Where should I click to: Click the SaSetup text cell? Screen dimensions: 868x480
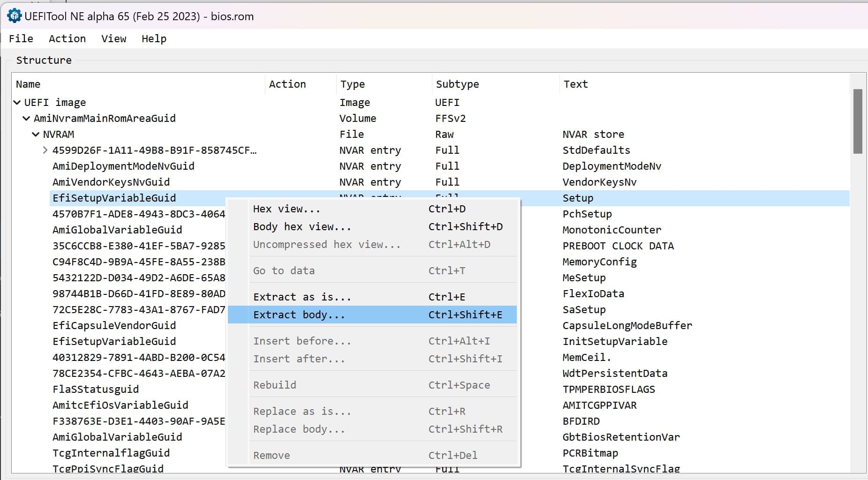coord(584,309)
